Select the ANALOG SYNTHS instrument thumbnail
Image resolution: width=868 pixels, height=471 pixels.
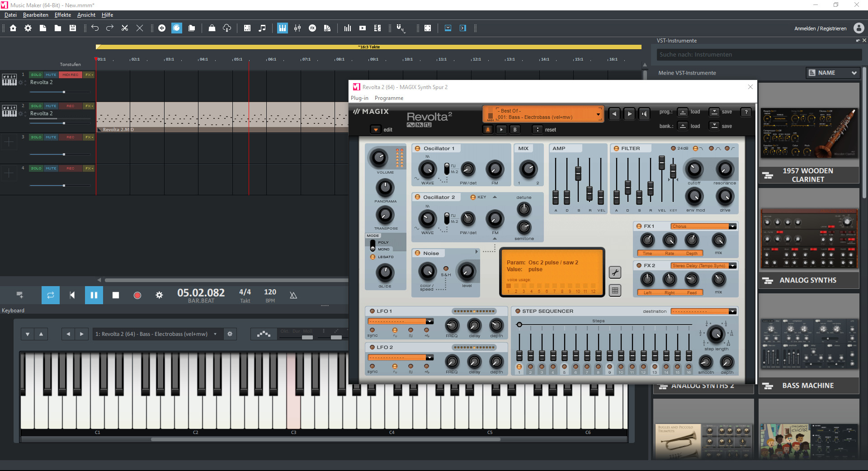point(808,239)
